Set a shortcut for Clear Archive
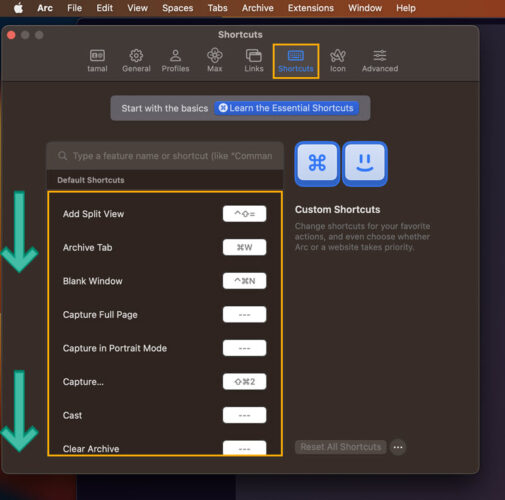This screenshot has height=500, width=505. click(244, 448)
